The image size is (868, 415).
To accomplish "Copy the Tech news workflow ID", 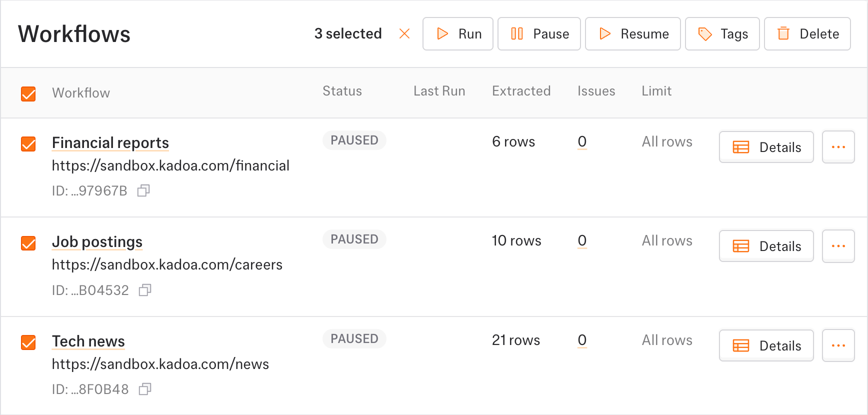I will click(x=145, y=389).
